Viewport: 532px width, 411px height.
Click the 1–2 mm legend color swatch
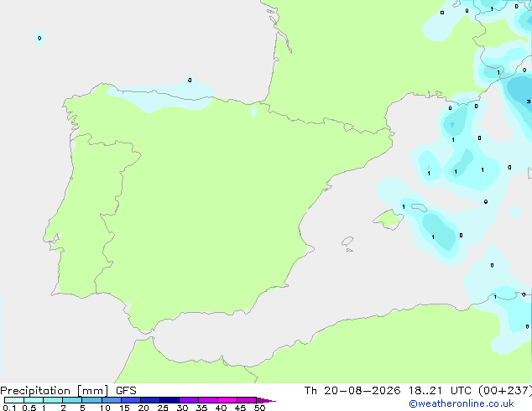pos(53,400)
